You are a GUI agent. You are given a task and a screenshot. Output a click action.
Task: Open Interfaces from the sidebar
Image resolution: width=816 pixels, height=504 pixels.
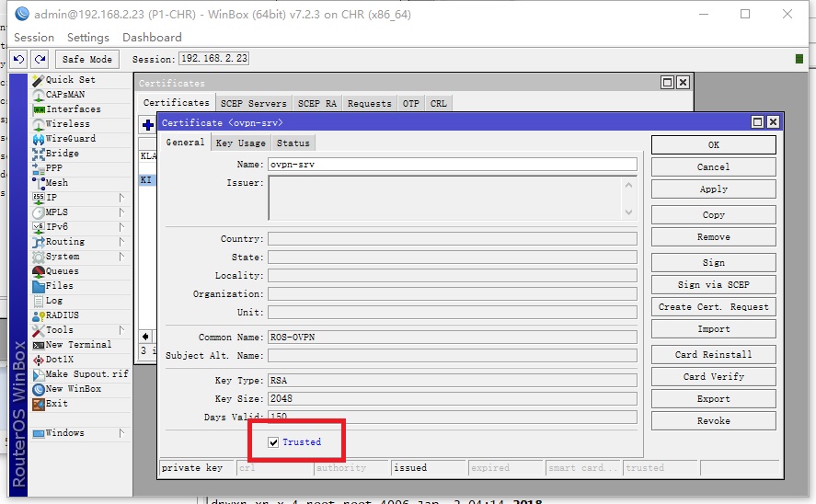(73, 109)
